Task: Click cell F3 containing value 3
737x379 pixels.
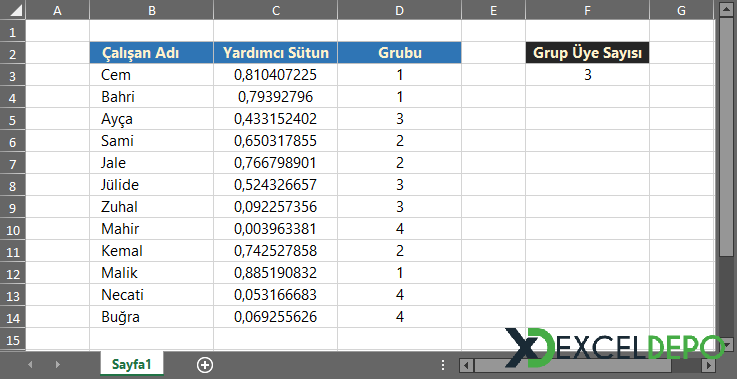Action: (x=588, y=75)
